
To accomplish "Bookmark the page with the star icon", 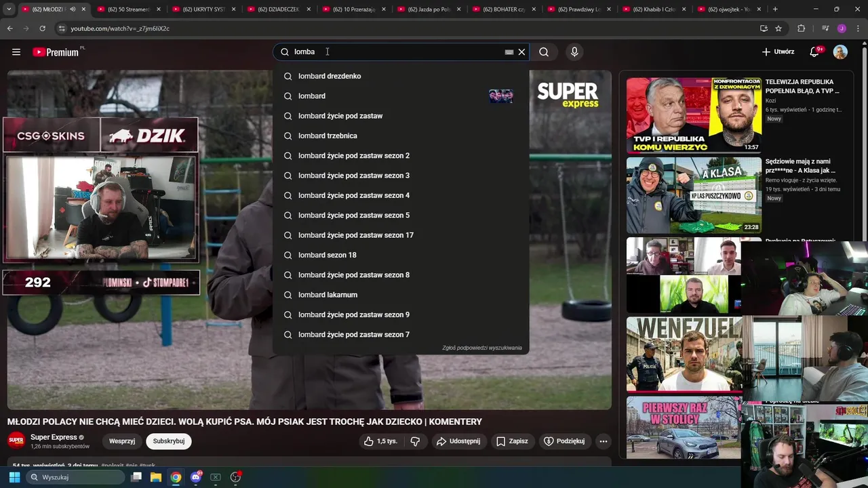I will pos(778,28).
